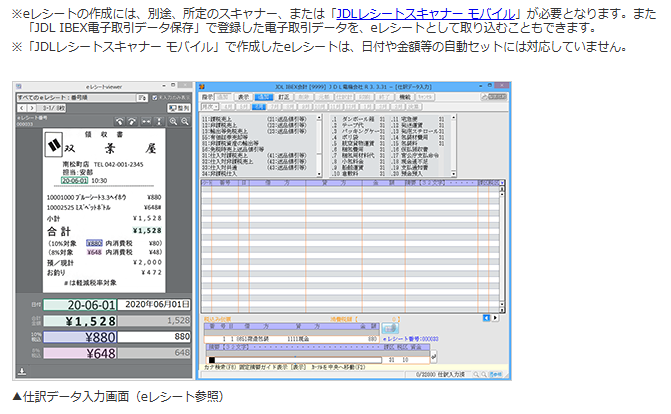Fit receipt to height with vertical-arrows icon

coord(159,122)
